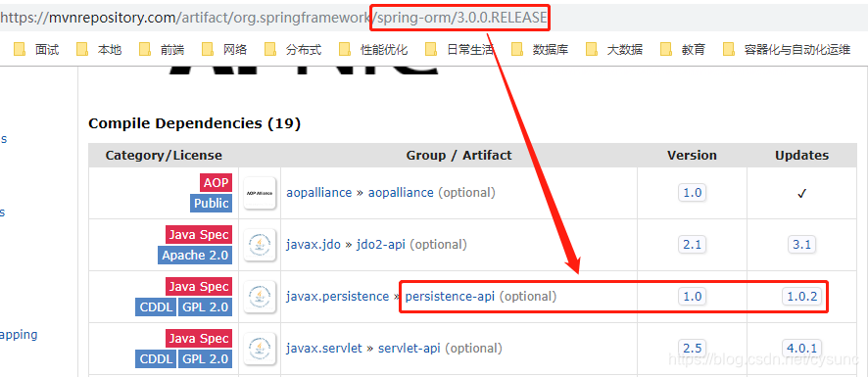Click the Java Spec tag for jdo2-api
This screenshot has width=868, height=377.
click(x=199, y=235)
